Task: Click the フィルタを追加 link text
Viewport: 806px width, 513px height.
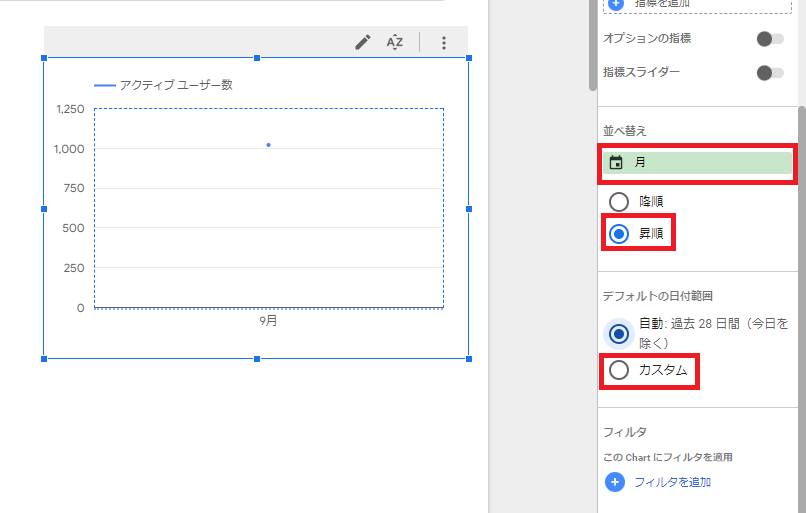Action: (x=672, y=482)
